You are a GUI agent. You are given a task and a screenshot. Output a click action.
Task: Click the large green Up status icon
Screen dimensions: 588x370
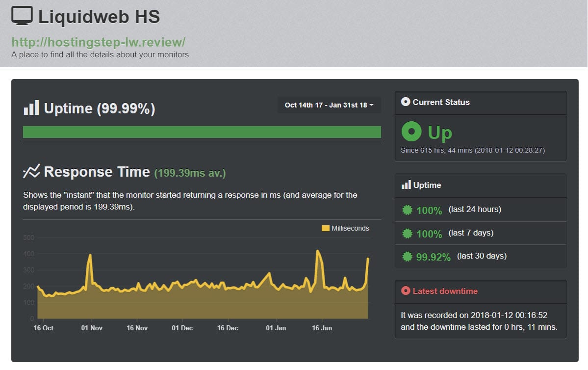411,132
